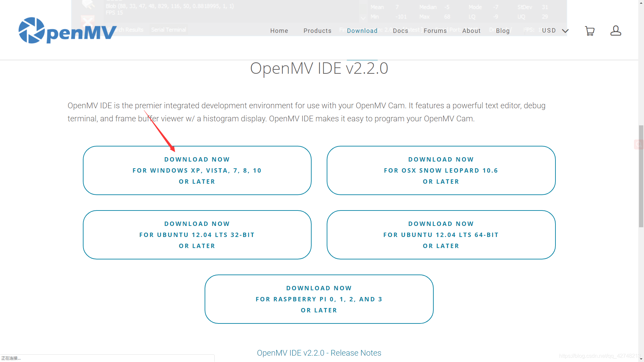Open the Products menu item

click(x=317, y=31)
